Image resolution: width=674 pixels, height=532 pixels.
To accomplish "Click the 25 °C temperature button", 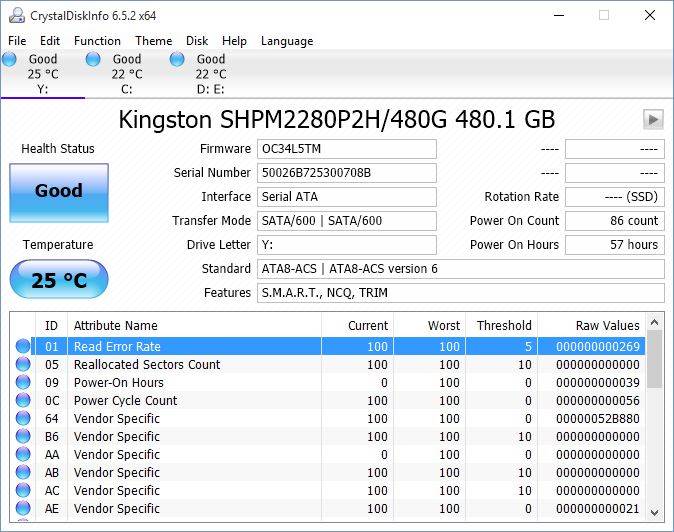I will click(59, 279).
